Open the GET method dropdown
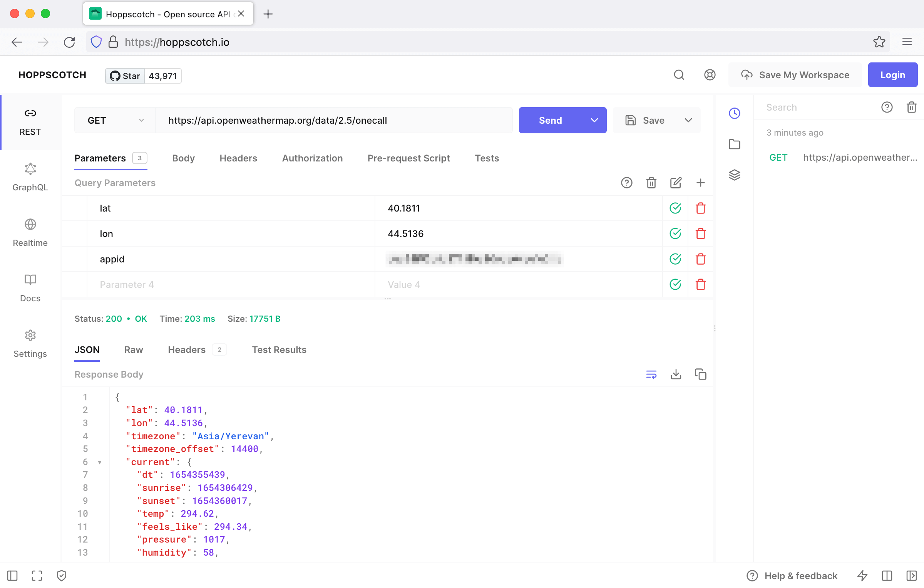Viewport: 924px width, 588px height. (x=115, y=120)
